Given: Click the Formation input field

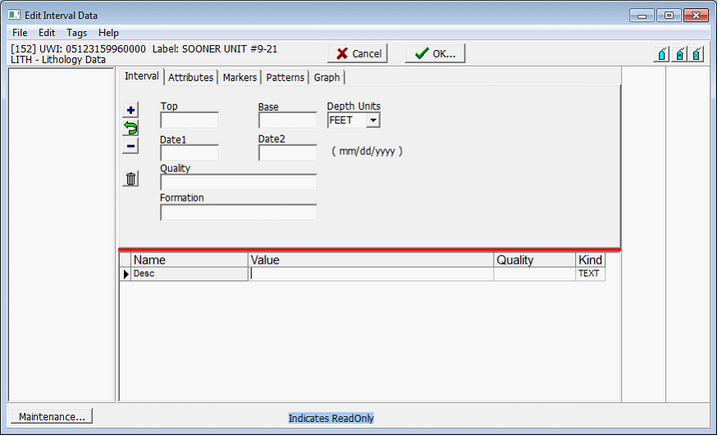Looking at the screenshot, I should coord(238,212).
